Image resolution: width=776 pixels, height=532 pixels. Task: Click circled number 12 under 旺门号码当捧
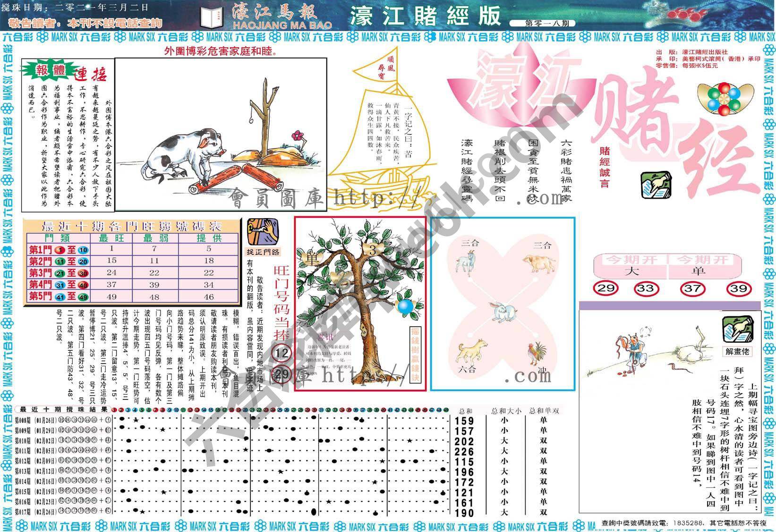282,353
